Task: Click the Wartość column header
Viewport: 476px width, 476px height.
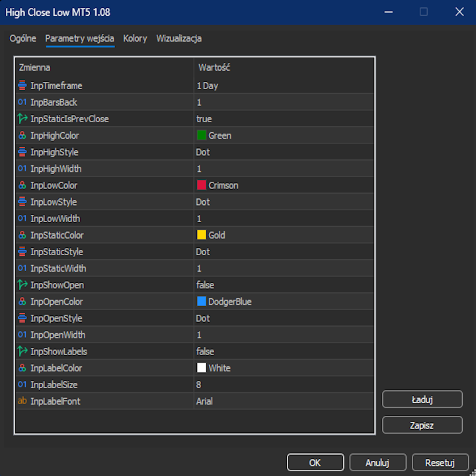Action: (284, 67)
